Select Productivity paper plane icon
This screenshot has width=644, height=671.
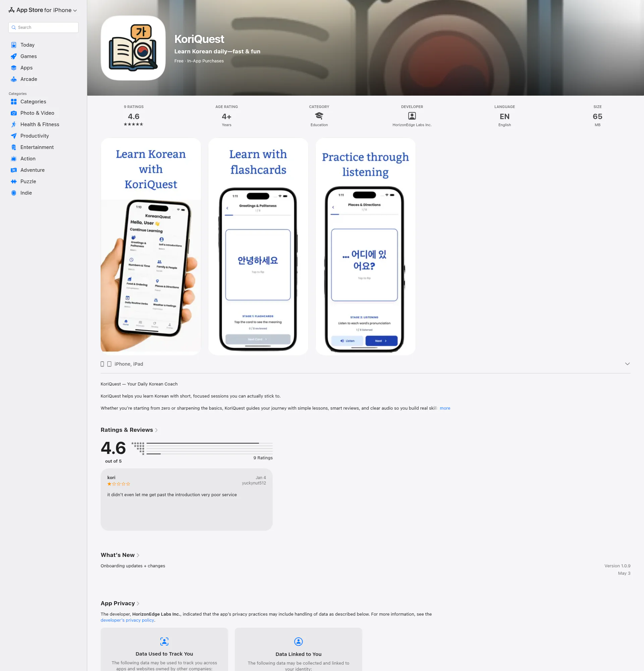pyautogui.click(x=14, y=136)
